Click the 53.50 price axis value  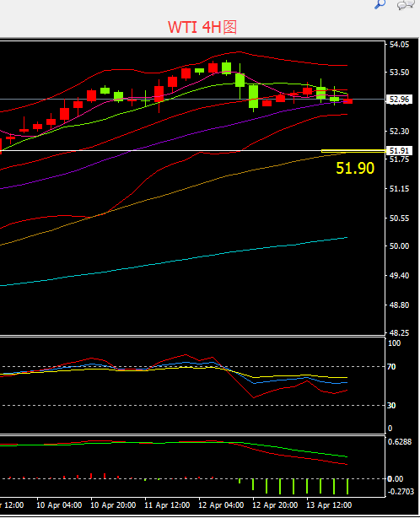(x=399, y=73)
